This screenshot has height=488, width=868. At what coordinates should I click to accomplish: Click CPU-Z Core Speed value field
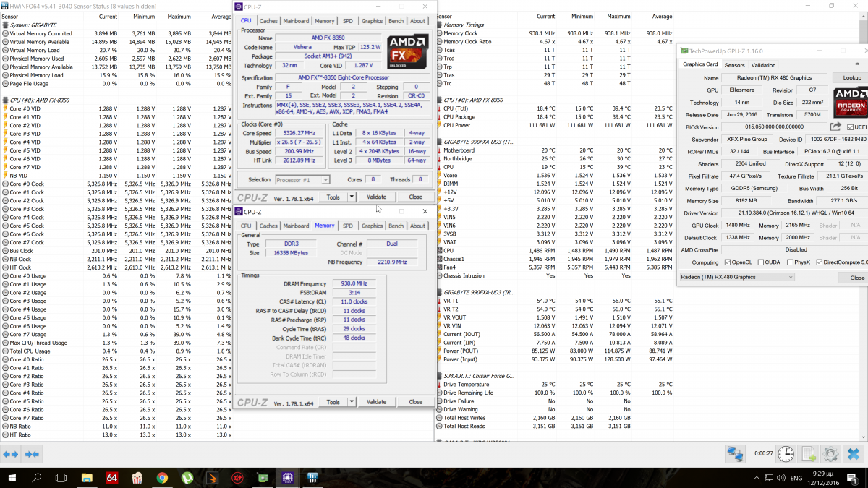point(300,133)
